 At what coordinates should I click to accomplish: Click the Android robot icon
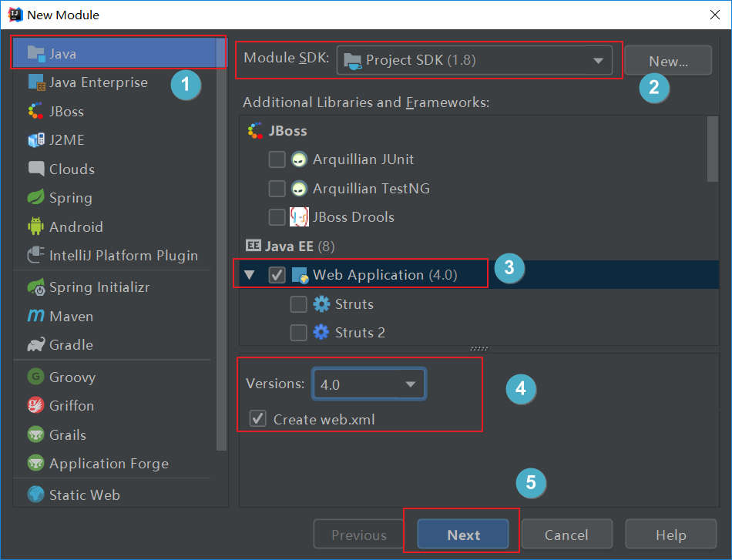[x=36, y=226]
